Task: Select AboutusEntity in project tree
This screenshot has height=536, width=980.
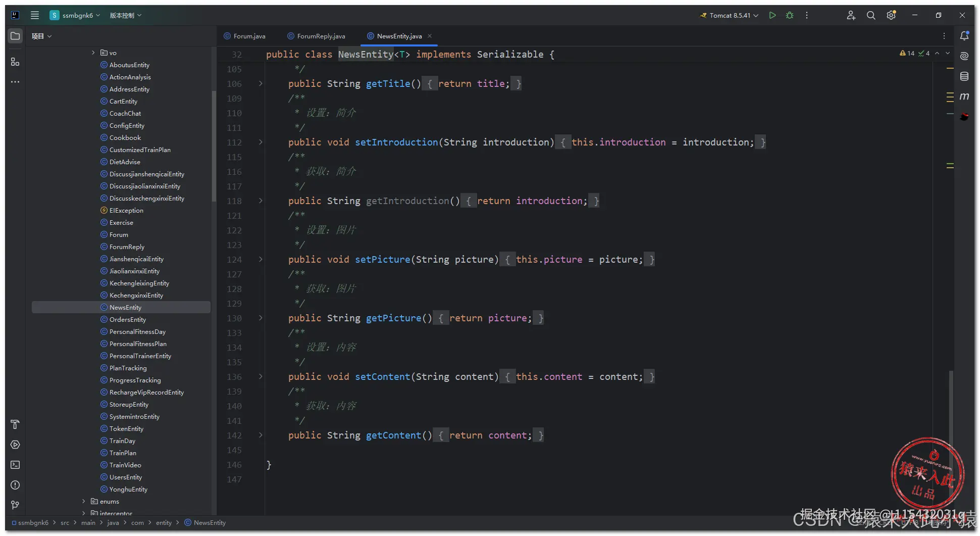Action: coord(129,65)
